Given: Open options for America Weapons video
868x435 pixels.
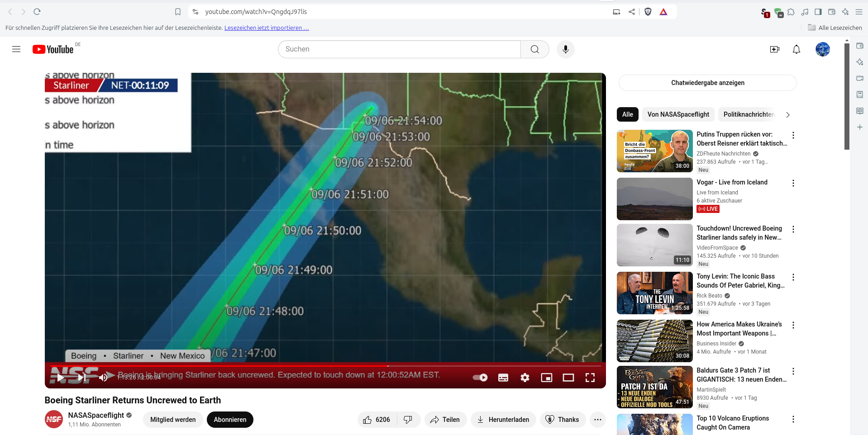Looking at the screenshot, I should pos(793,325).
